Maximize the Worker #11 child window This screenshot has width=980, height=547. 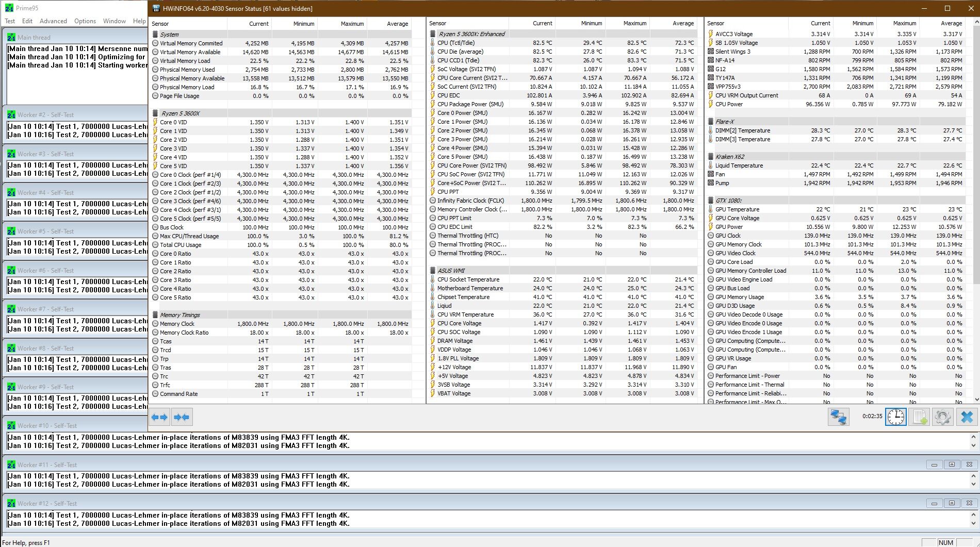[952, 465]
